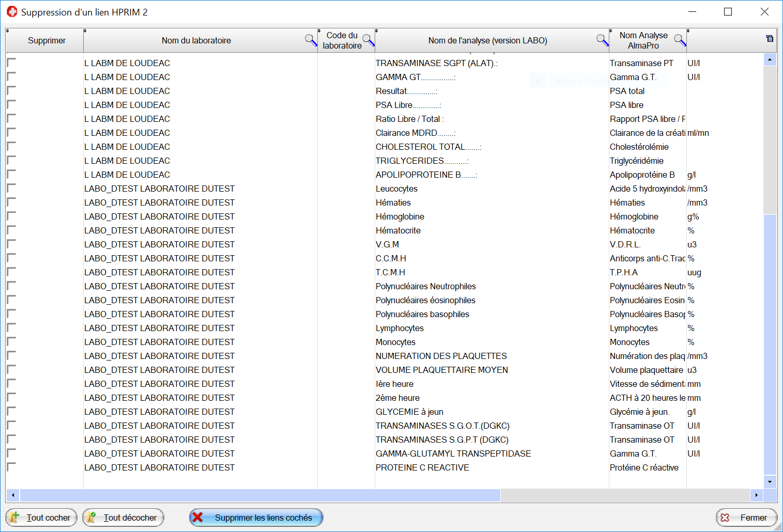Click the Nom du laboratoire column header

pyautogui.click(x=196, y=40)
